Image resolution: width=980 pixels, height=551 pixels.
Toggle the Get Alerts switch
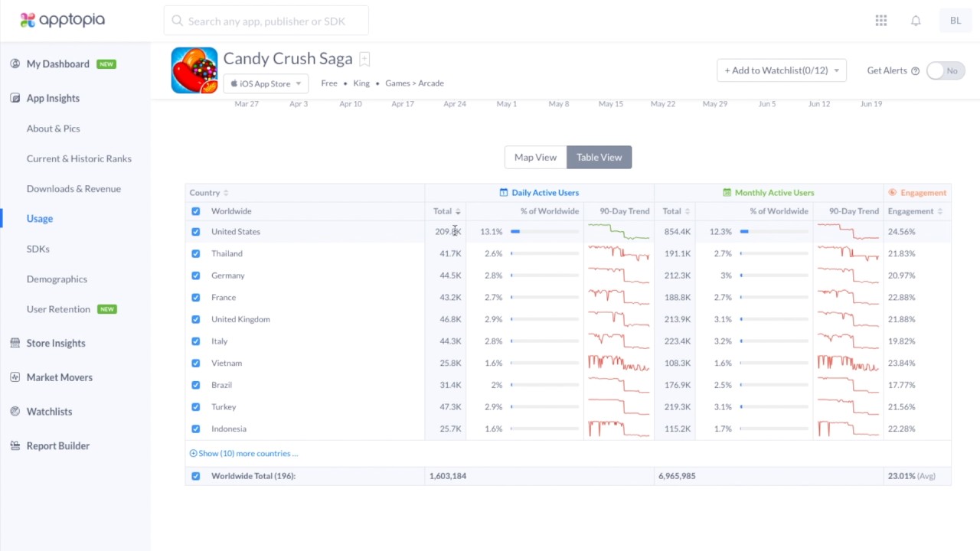946,70
